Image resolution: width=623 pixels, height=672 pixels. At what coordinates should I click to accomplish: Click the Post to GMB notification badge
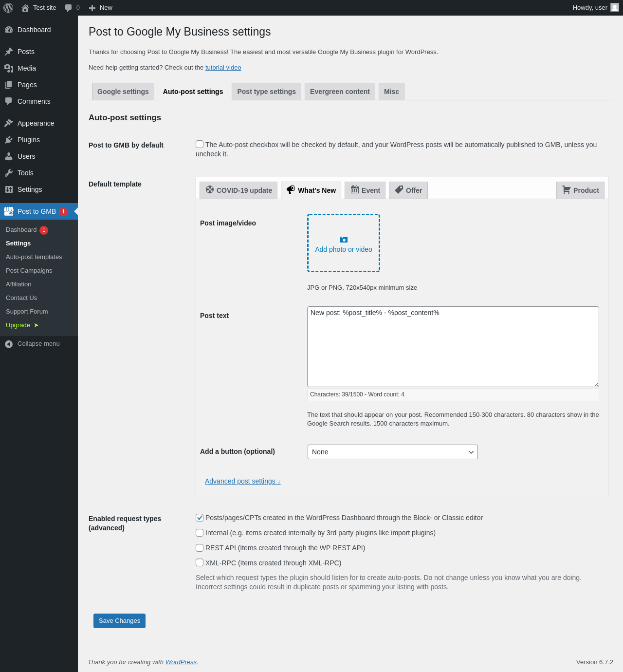[63, 211]
